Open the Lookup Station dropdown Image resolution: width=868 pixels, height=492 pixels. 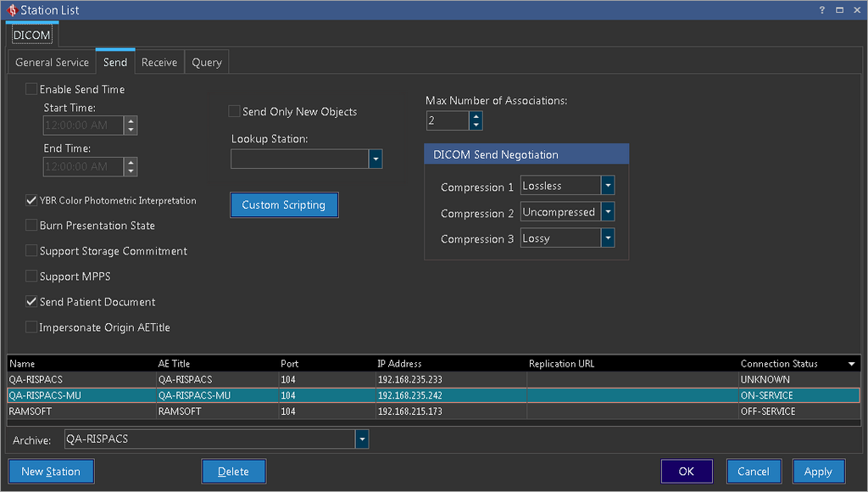coord(376,159)
